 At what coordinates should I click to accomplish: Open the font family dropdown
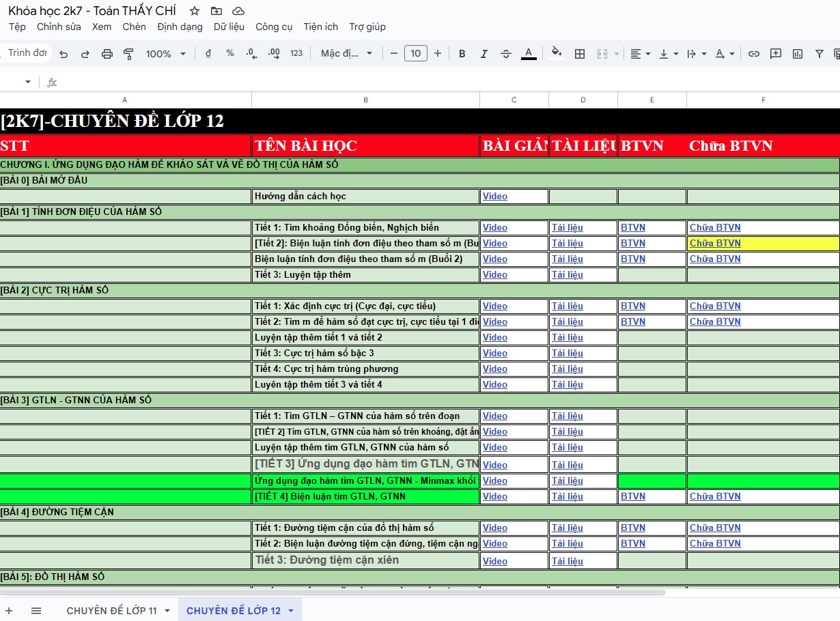(x=346, y=54)
